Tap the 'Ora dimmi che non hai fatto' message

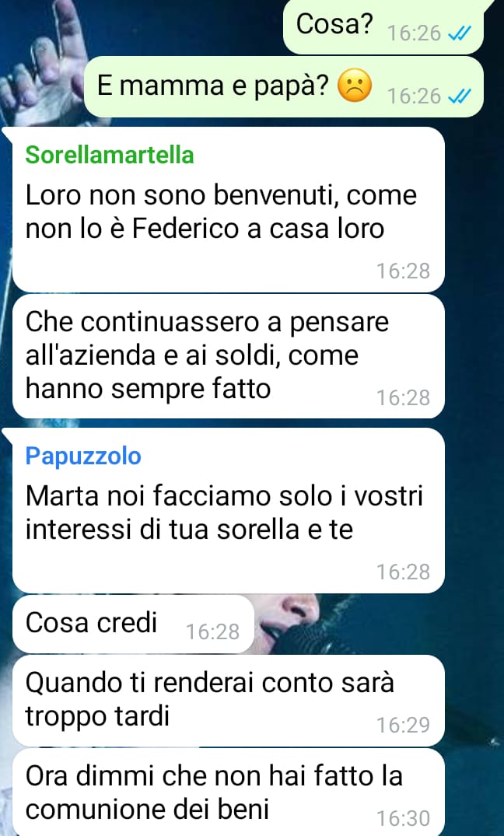[228, 792]
